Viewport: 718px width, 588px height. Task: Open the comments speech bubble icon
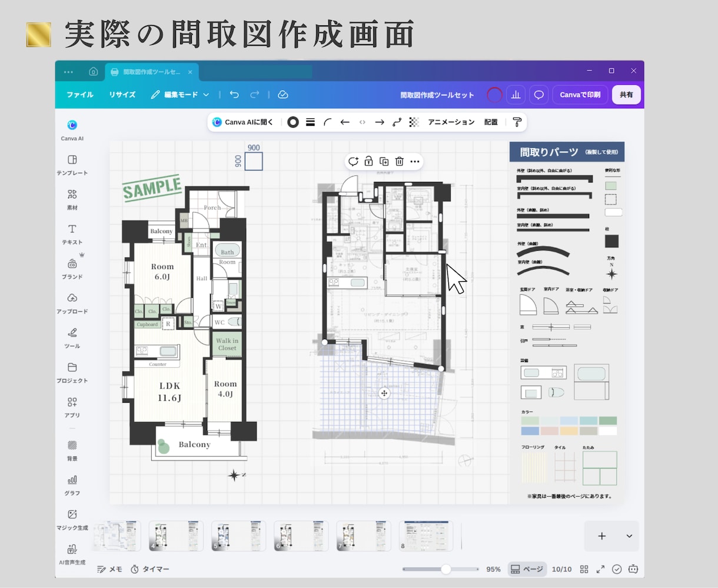pyautogui.click(x=538, y=95)
